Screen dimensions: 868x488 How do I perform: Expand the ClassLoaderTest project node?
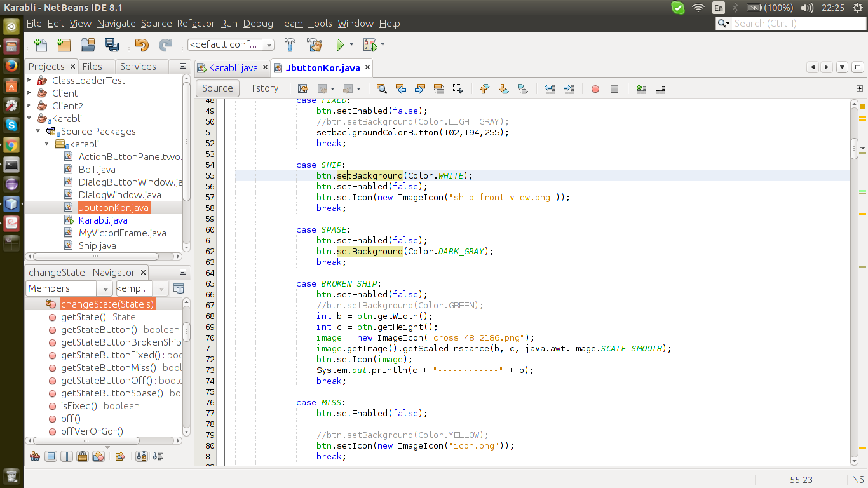point(29,80)
